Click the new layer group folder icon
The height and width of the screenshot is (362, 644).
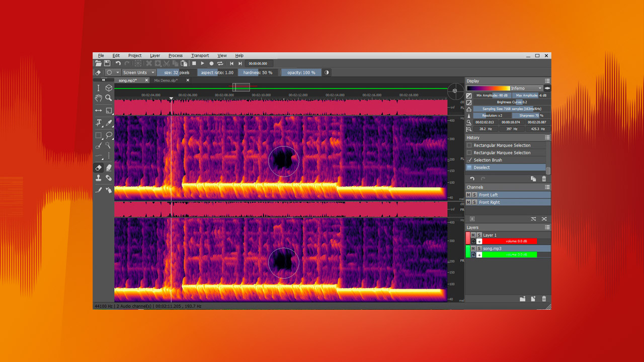[522, 299]
